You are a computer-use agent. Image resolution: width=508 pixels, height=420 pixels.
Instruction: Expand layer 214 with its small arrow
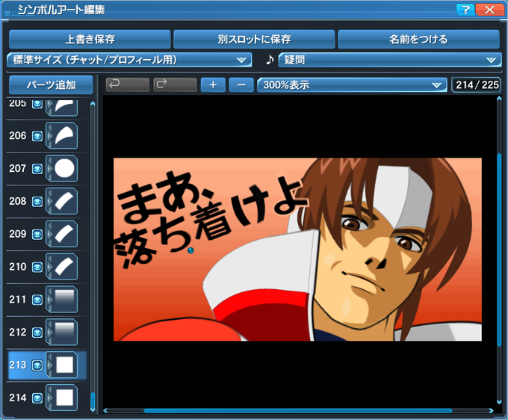49,398
